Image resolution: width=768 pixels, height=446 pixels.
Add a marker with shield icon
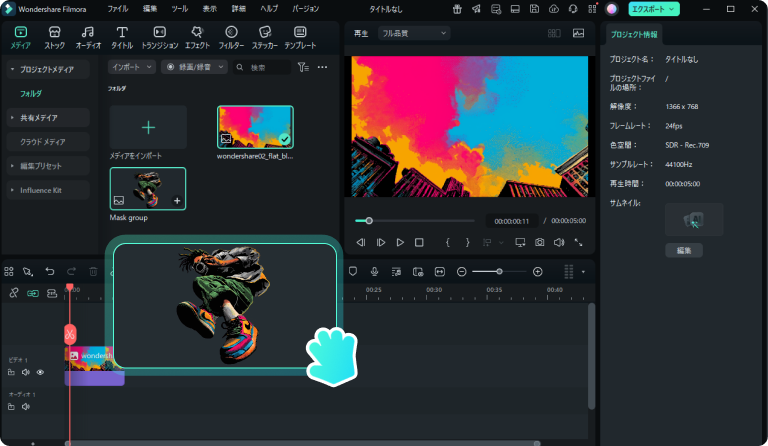[353, 271]
